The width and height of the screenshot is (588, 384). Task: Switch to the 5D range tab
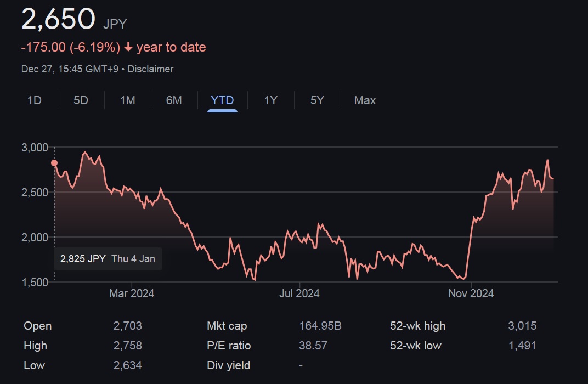click(x=81, y=100)
